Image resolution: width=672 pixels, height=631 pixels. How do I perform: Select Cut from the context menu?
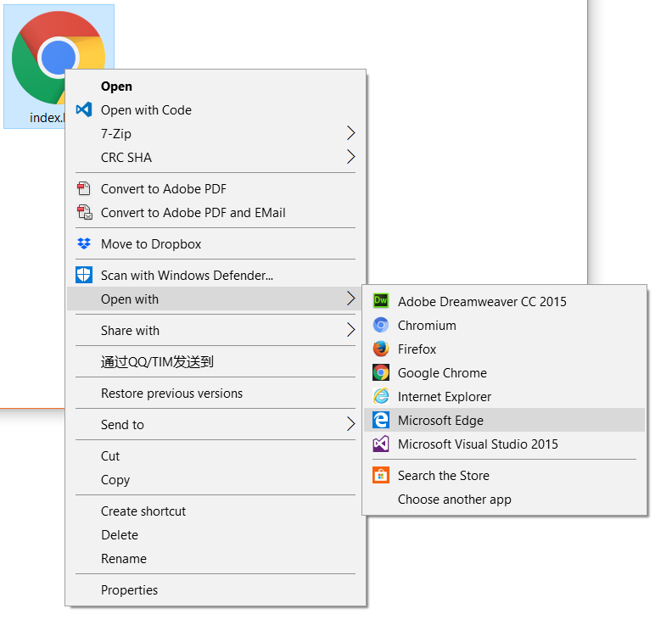(x=216, y=455)
